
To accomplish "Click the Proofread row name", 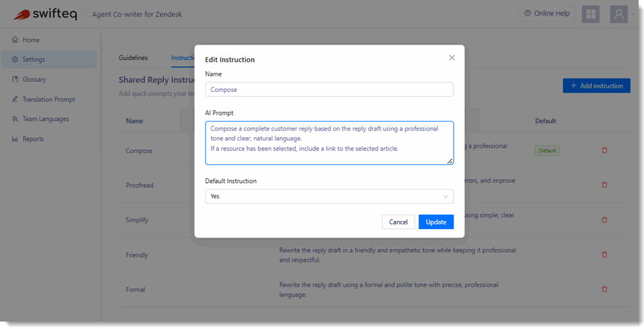I will coord(139,186).
